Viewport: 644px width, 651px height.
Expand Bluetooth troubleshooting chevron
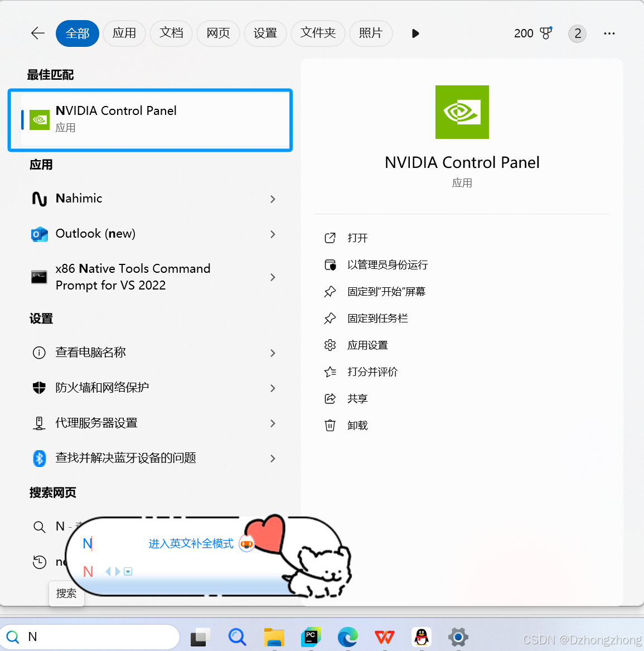click(x=273, y=459)
